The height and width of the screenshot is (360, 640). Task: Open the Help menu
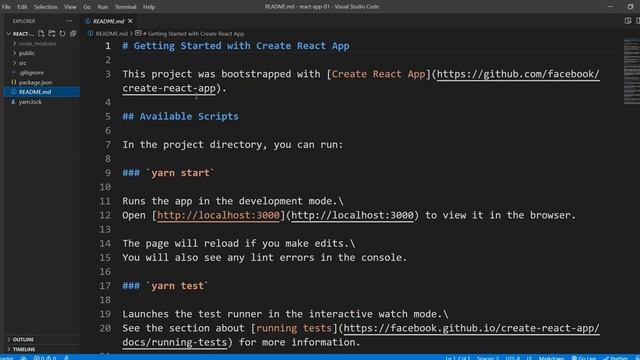149,7
